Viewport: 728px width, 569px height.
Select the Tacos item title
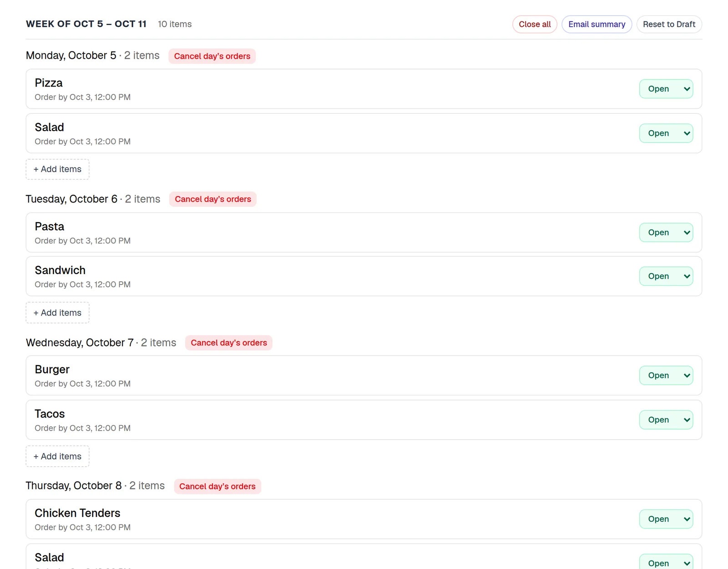click(x=50, y=414)
